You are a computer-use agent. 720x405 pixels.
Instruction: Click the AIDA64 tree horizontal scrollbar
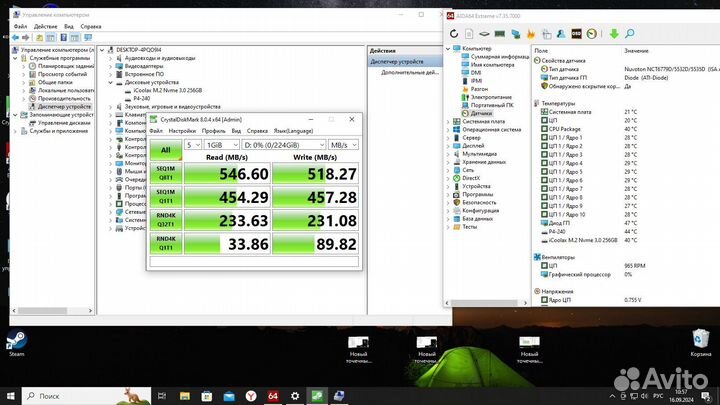(x=484, y=303)
